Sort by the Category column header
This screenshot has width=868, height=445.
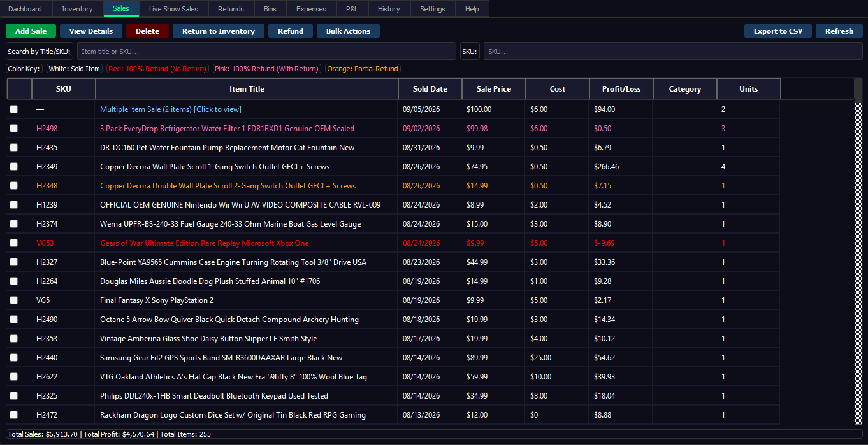point(685,89)
